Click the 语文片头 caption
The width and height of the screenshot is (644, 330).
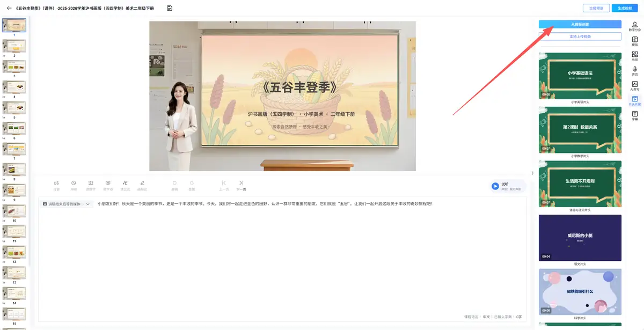pos(580,263)
